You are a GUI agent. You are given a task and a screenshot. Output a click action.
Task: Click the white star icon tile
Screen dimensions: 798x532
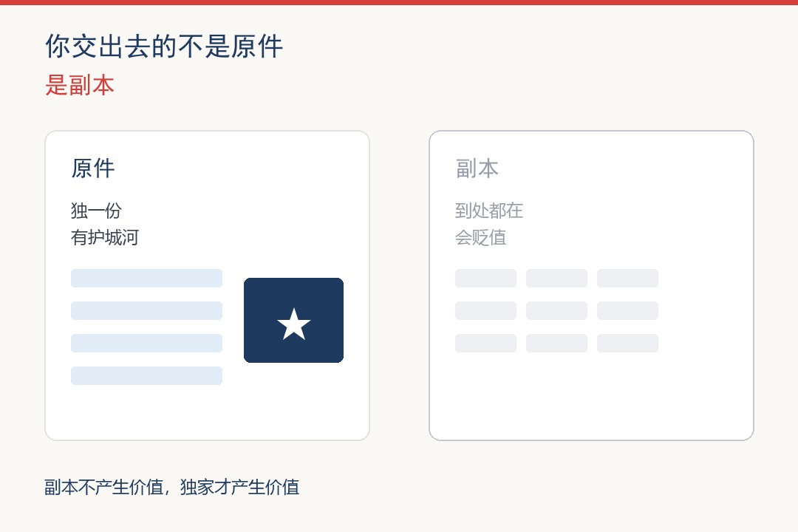tap(293, 320)
